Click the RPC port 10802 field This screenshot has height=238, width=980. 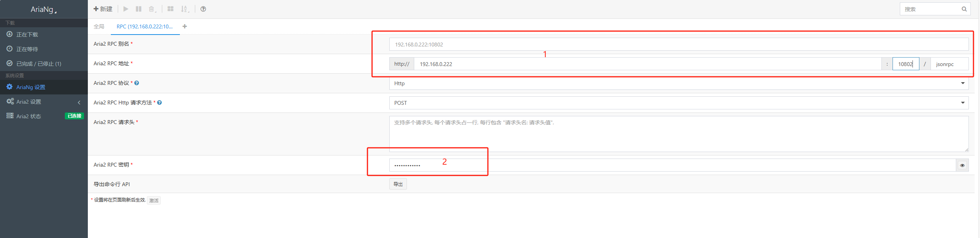tap(905, 64)
